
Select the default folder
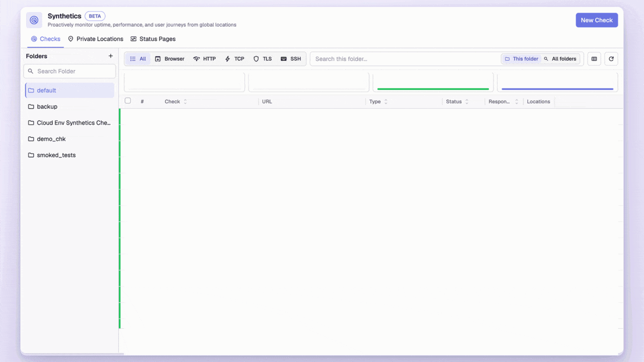click(69, 90)
